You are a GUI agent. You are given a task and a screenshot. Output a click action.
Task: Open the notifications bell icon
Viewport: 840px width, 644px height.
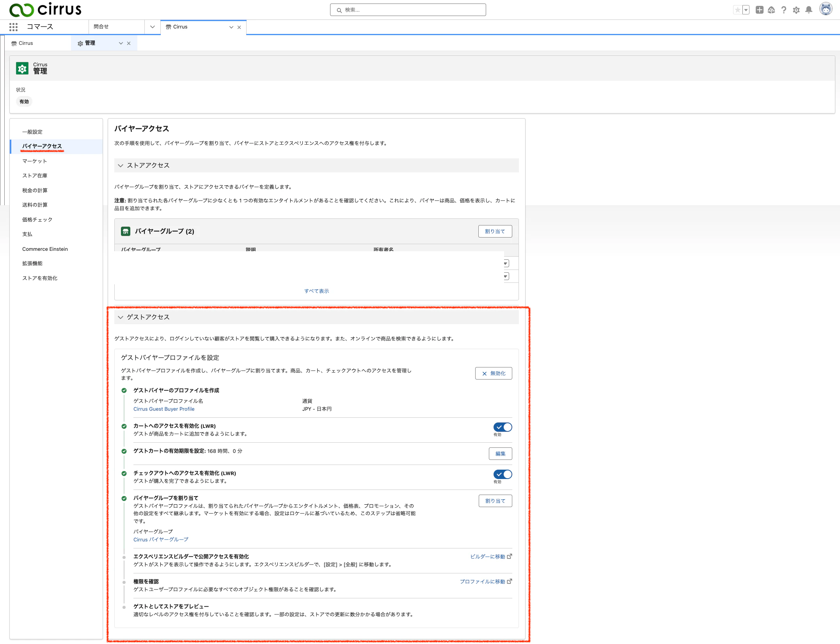(809, 10)
